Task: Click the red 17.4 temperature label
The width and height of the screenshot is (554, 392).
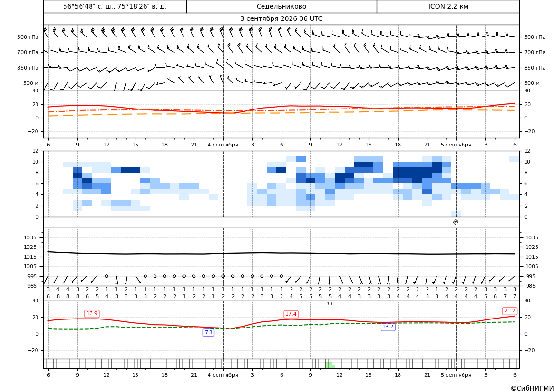Action: [291, 314]
